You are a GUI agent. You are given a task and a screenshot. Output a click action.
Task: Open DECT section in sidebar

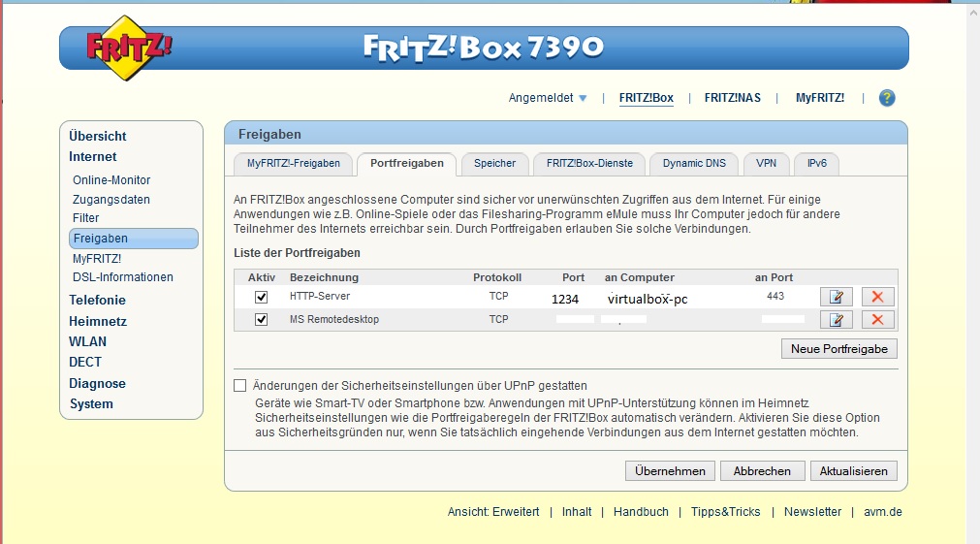tap(85, 363)
